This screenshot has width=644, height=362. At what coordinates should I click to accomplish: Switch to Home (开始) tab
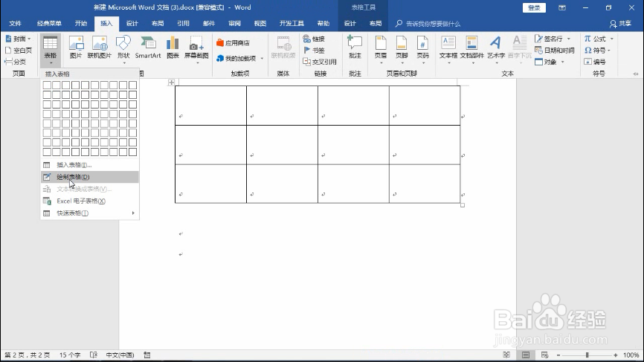81,23
